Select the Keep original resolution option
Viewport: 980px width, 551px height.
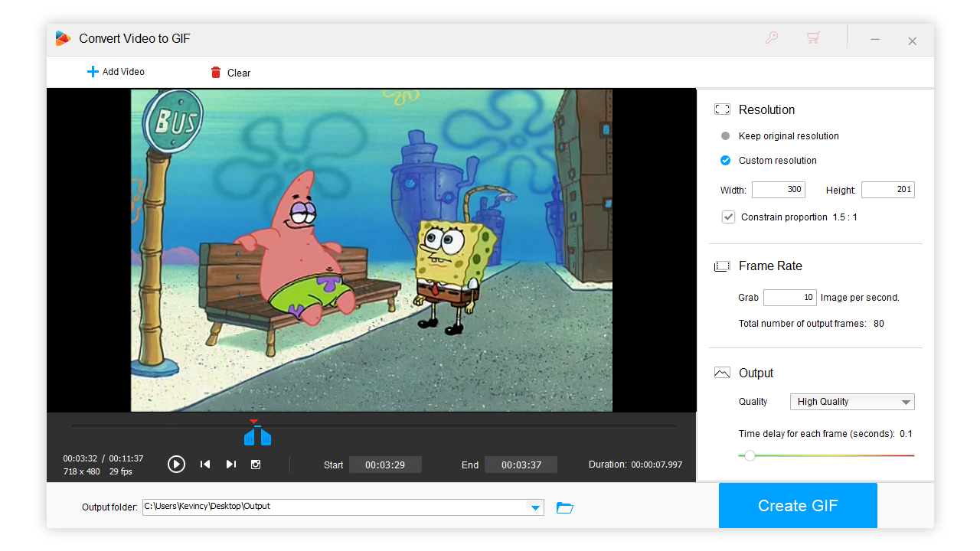coord(724,135)
